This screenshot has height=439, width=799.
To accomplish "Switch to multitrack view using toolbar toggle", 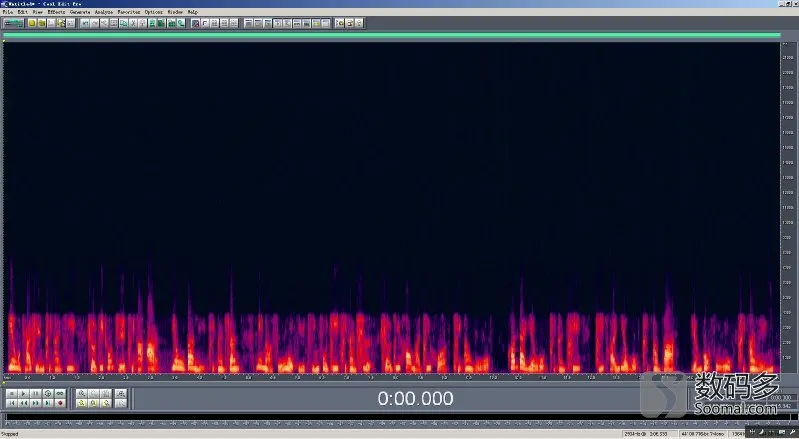I will [14, 23].
